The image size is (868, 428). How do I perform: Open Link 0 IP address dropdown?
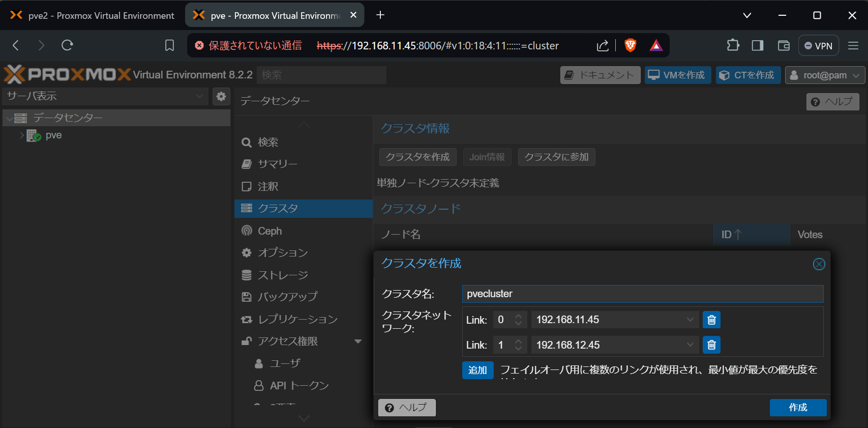(690, 320)
